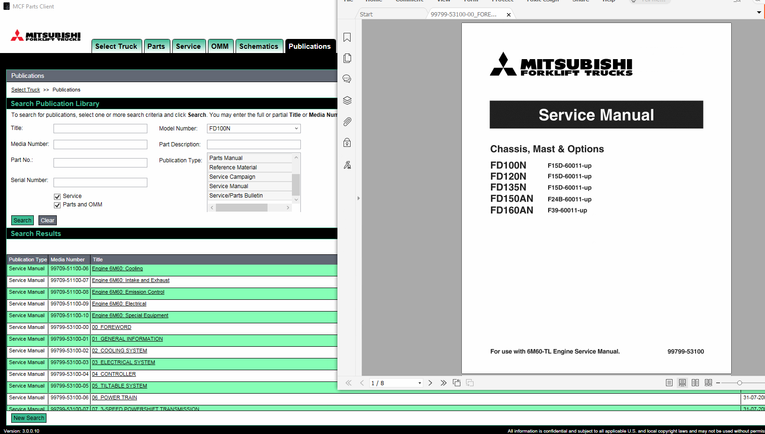Open the Pages thumbnail panel icon

click(x=347, y=58)
